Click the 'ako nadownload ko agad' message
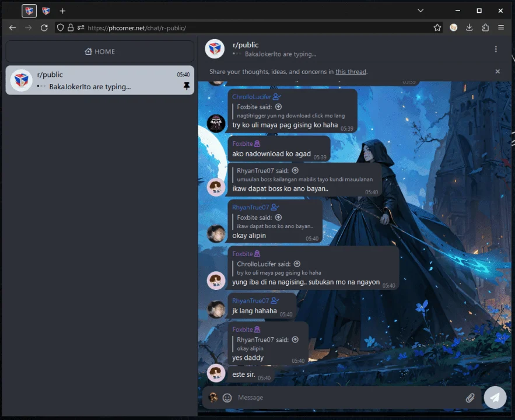This screenshot has height=420, width=515. 271,153
